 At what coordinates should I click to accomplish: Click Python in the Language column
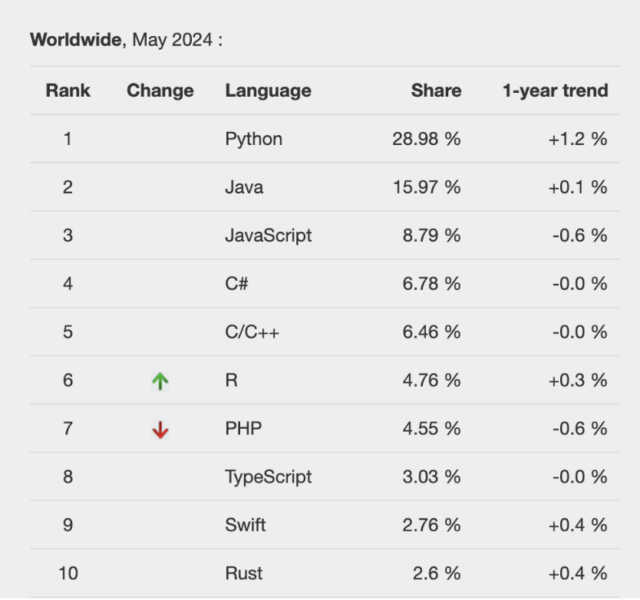(254, 139)
